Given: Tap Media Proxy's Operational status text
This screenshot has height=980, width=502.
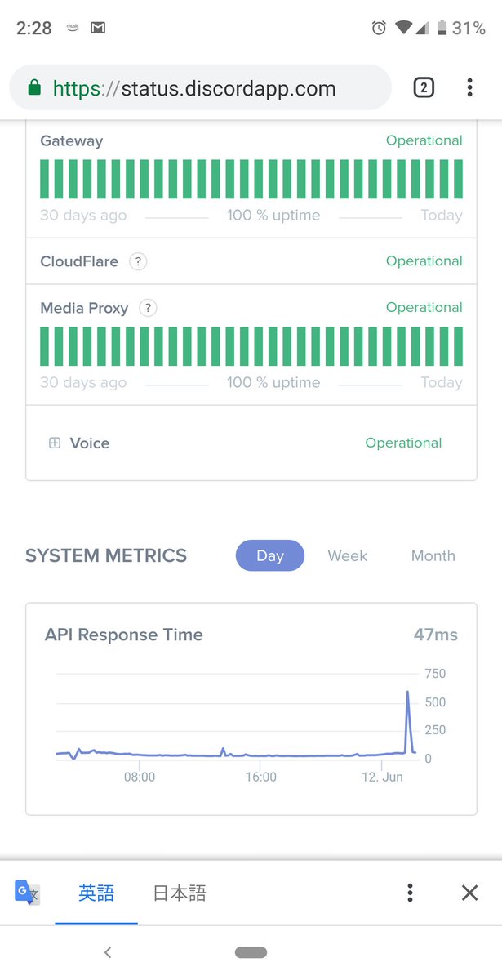Looking at the screenshot, I should (424, 308).
